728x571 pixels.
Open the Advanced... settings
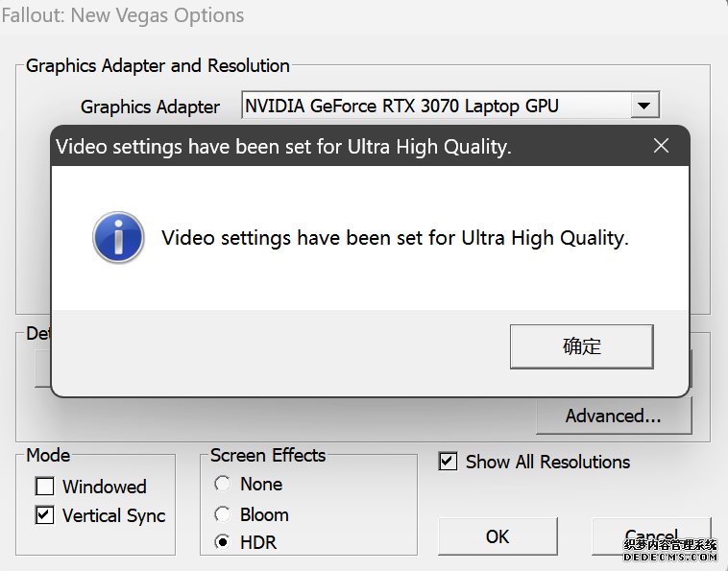tap(614, 416)
